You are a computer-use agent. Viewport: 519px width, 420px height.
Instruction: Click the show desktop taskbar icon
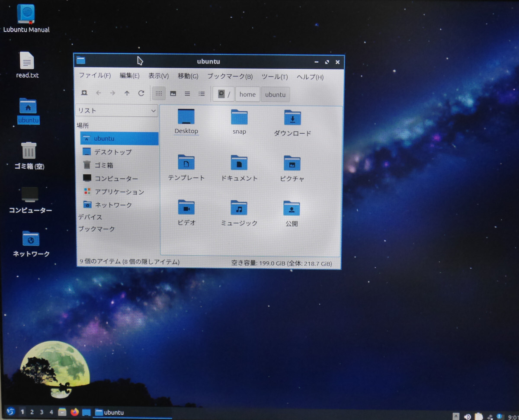[86, 413]
